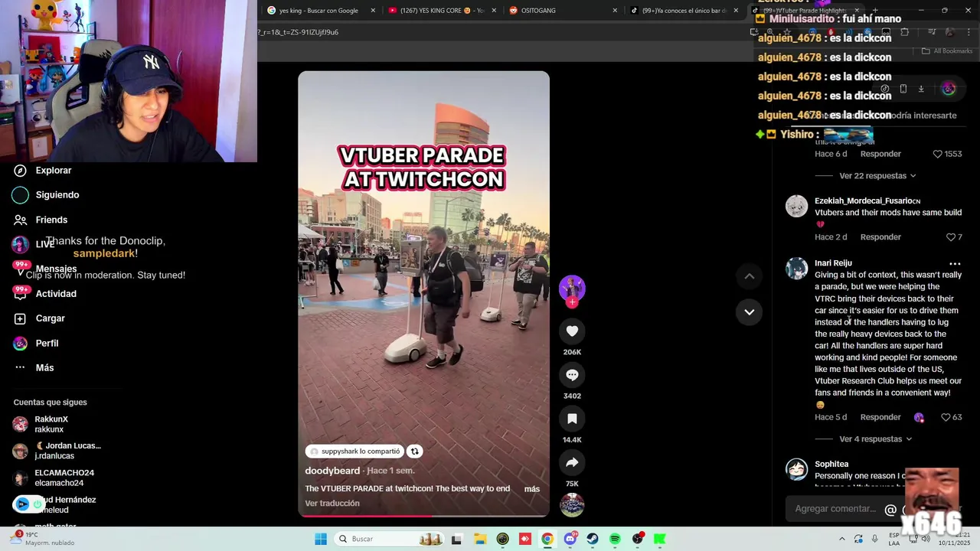
Task: Expand 'Ver 22 respuestas' replies
Action: click(877, 176)
